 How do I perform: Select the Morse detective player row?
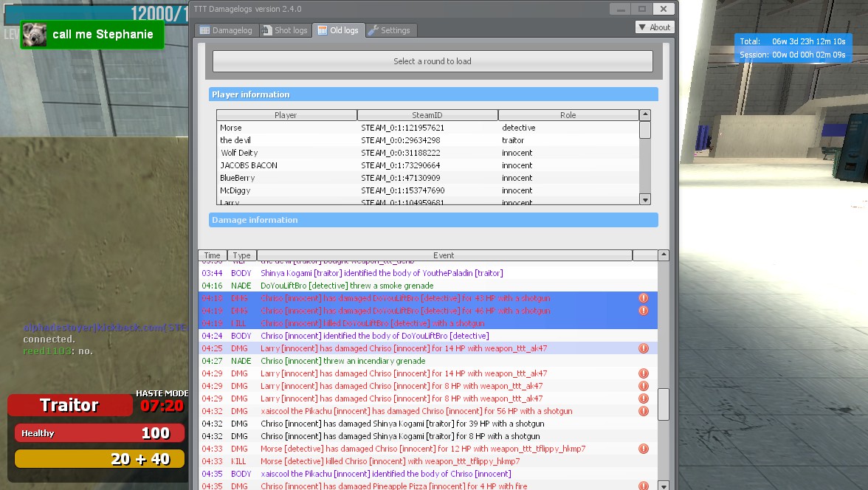point(427,128)
